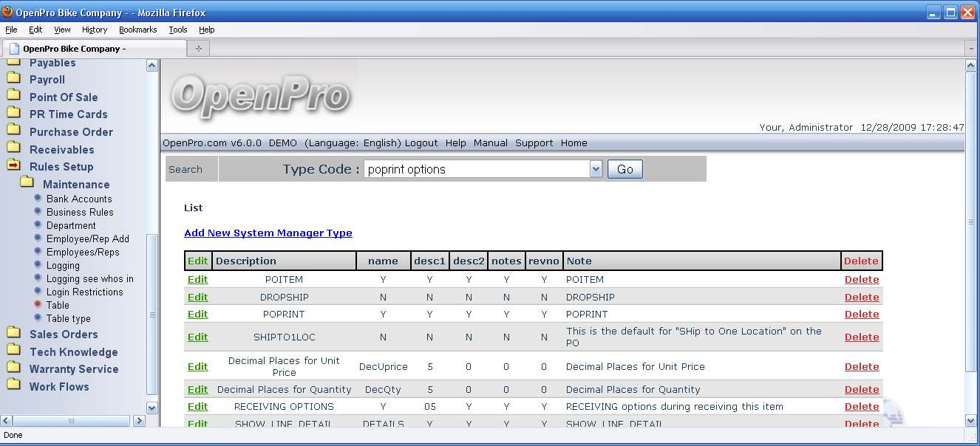The image size is (980, 446).
Task: Click the red bullet beside Table
Action: point(38,304)
